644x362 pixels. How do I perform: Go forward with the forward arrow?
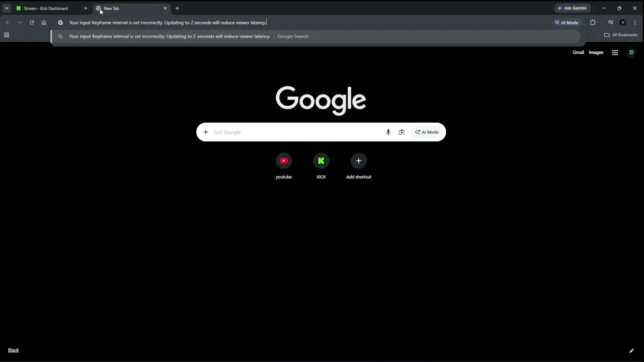click(x=20, y=23)
